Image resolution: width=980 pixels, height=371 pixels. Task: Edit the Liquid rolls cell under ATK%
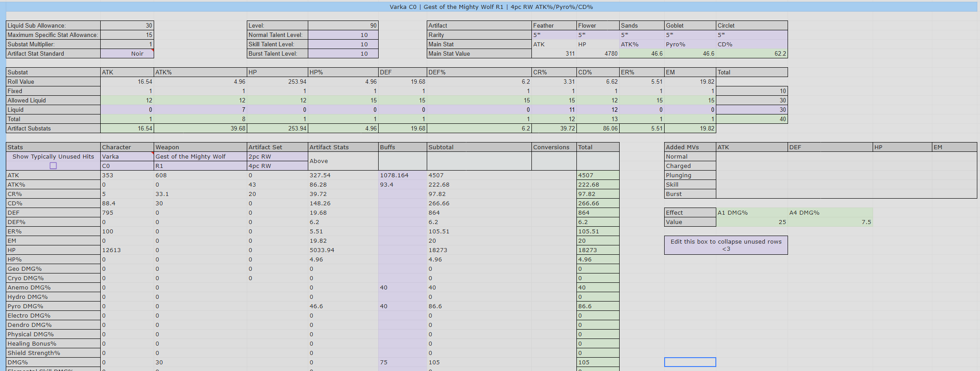[x=200, y=110]
